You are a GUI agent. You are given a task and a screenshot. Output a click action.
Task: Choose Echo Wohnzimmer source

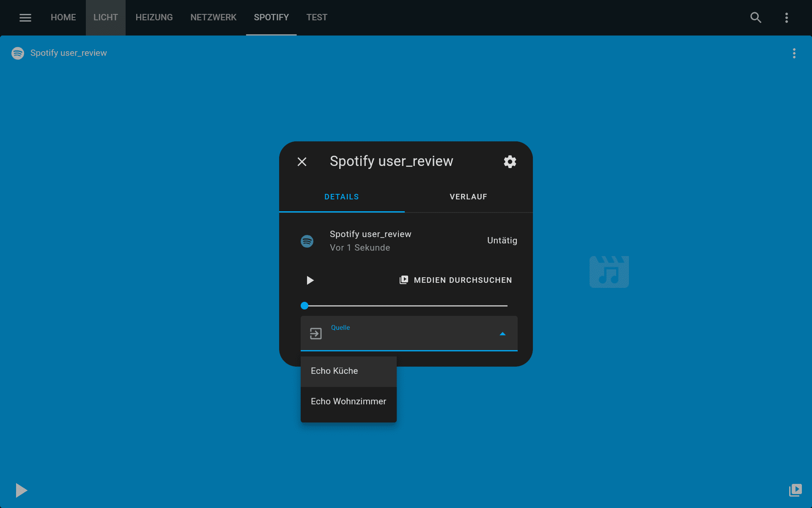(x=348, y=401)
